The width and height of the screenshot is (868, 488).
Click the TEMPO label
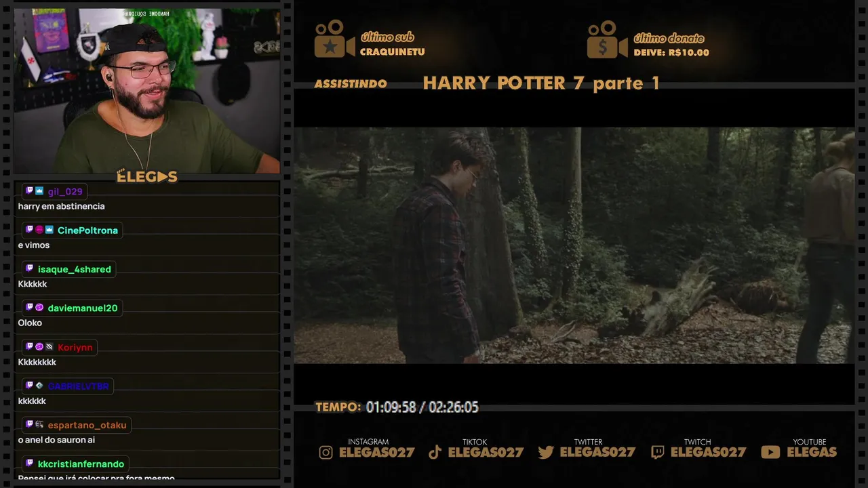pos(338,407)
